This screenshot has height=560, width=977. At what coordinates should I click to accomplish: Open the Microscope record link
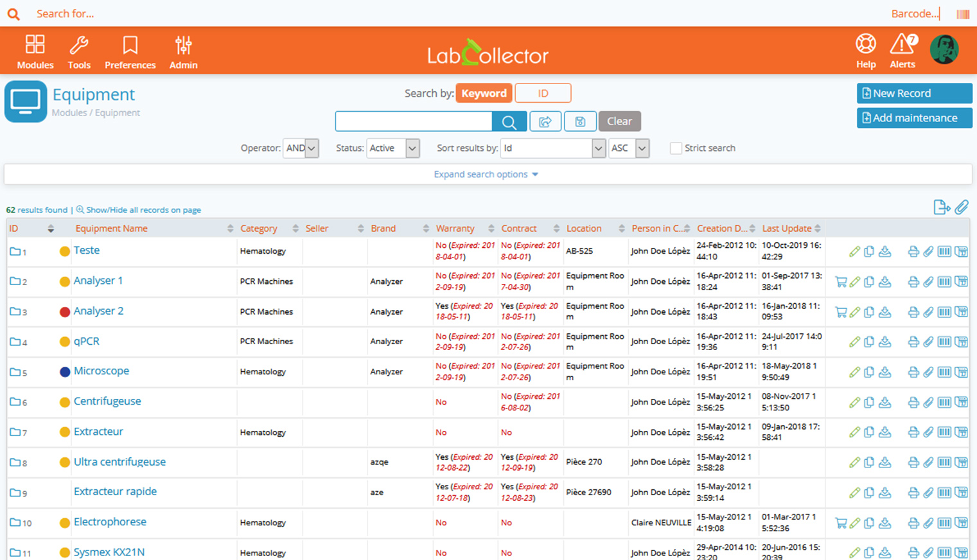[101, 371]
